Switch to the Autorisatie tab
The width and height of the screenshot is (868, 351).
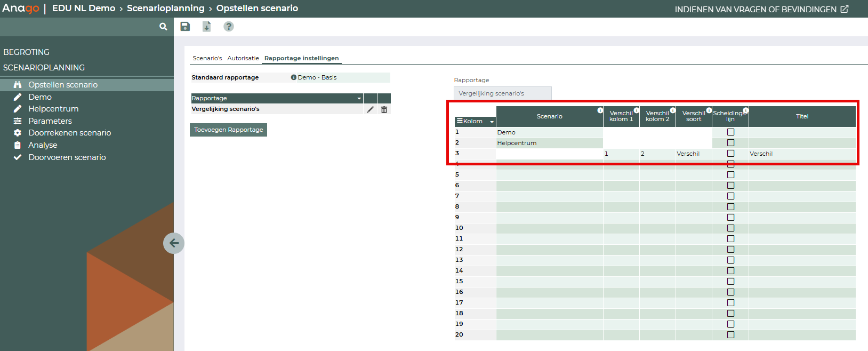[x=243, y=58]
